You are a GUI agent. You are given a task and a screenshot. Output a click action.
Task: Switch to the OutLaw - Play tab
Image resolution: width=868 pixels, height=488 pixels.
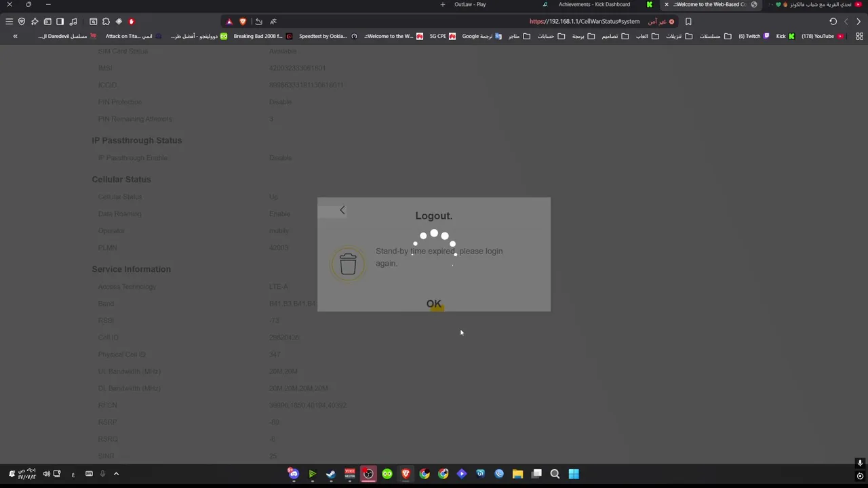click(470, 5)
